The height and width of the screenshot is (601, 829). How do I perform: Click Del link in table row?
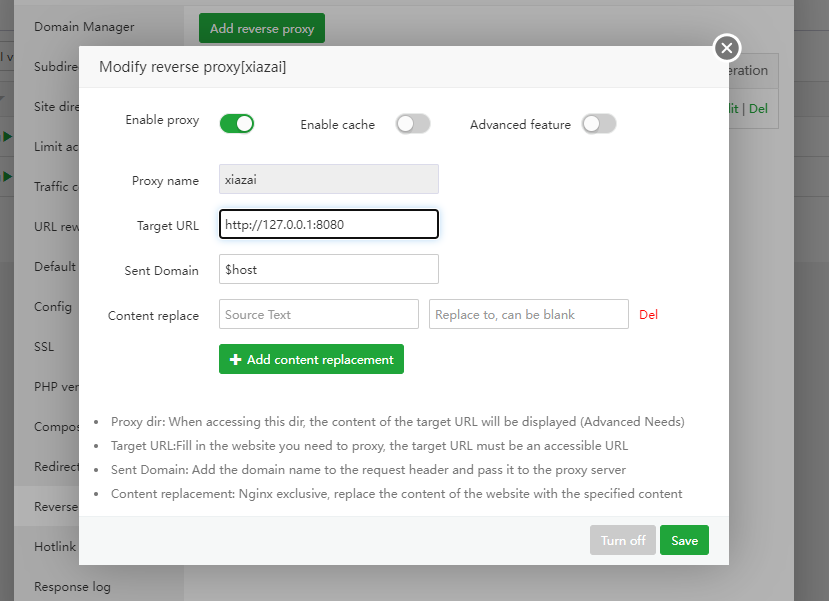(x=758, y=108)
